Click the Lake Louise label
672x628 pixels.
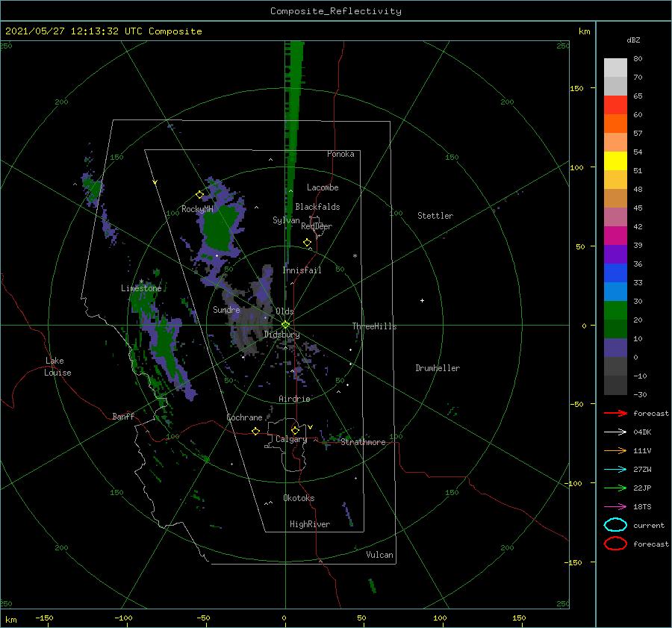pos(57,367)
